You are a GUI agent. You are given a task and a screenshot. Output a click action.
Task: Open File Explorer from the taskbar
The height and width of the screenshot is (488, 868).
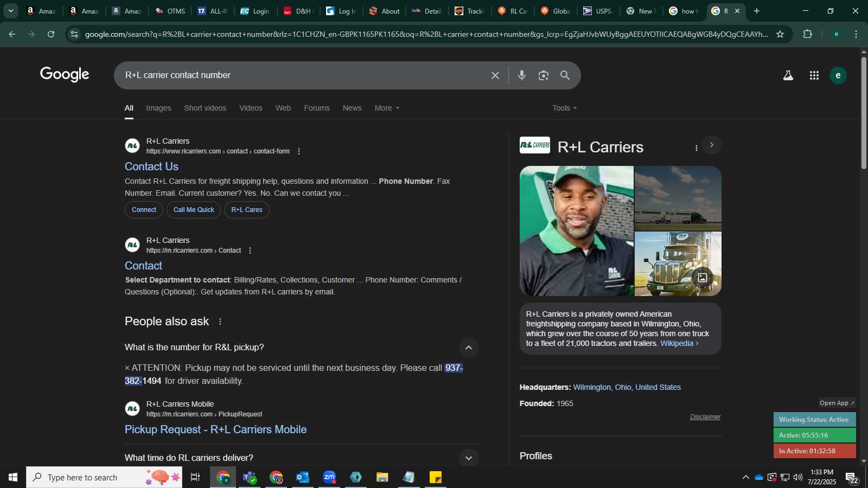(382, 477)
